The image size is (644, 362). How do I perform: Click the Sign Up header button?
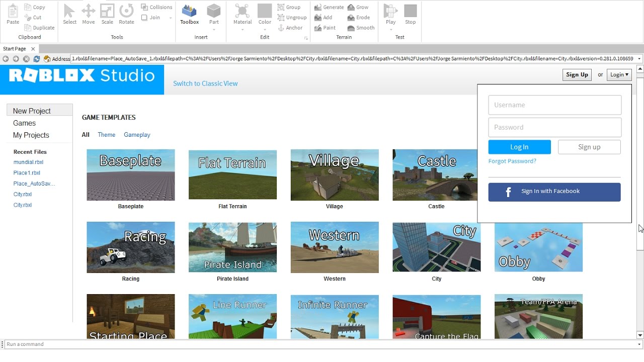[x=577, y=74]
